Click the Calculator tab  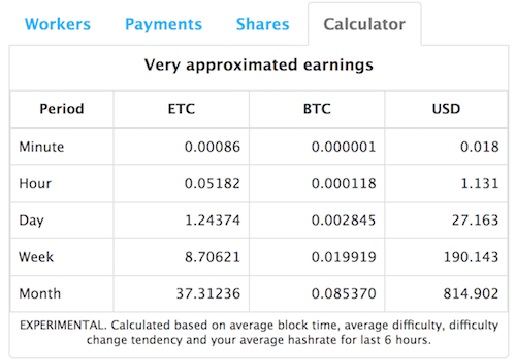[x=365, y=24]
